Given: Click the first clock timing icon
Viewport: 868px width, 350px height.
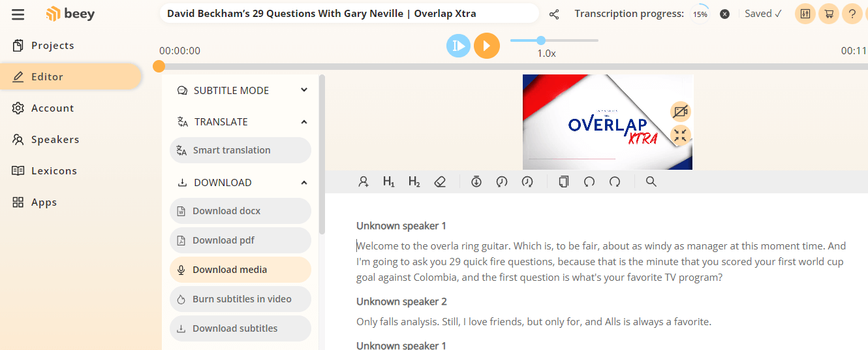Looking at the screenshot, I should (502, 182).
